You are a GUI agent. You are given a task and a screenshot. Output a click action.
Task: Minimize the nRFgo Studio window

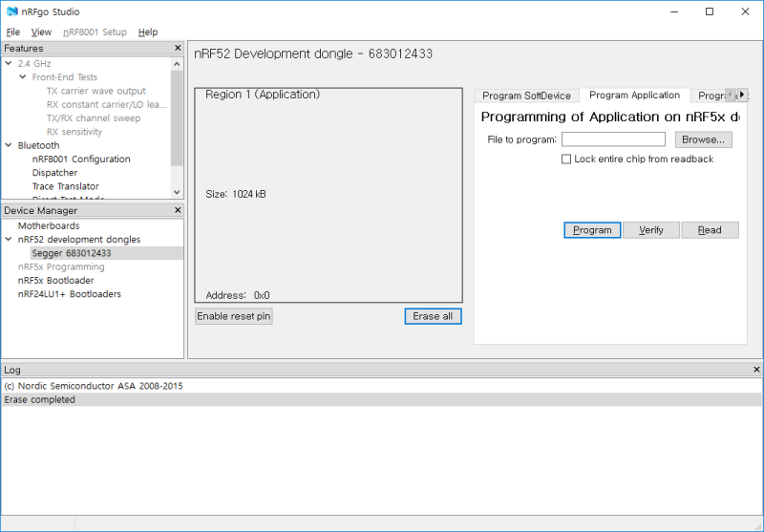click(674, 11)
